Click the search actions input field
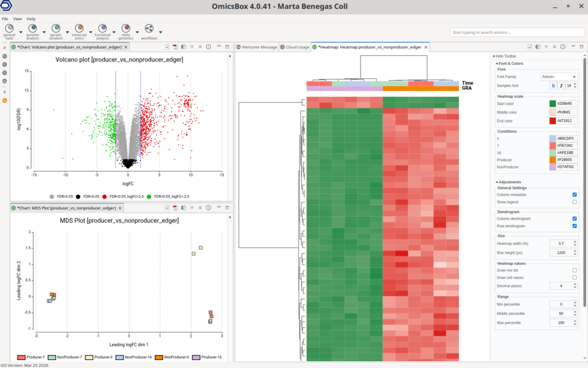The height and width of the screenshot is (368, 588). point(517,32)
